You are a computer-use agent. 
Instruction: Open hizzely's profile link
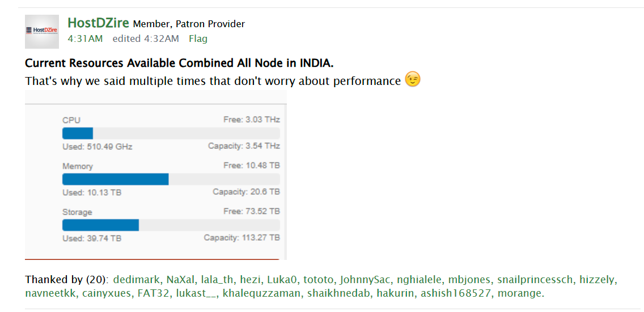tap(596, 279)
